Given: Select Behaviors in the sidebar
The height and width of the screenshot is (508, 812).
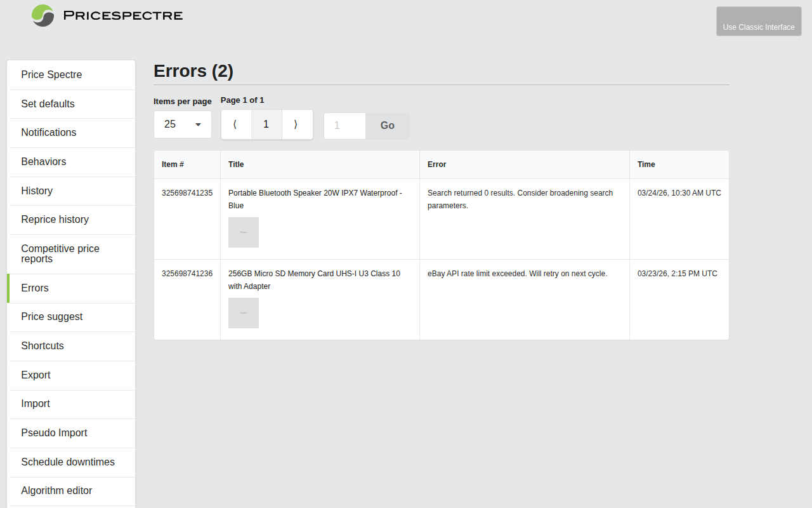Looking at the screenshot, I should (x=44, y=162).
